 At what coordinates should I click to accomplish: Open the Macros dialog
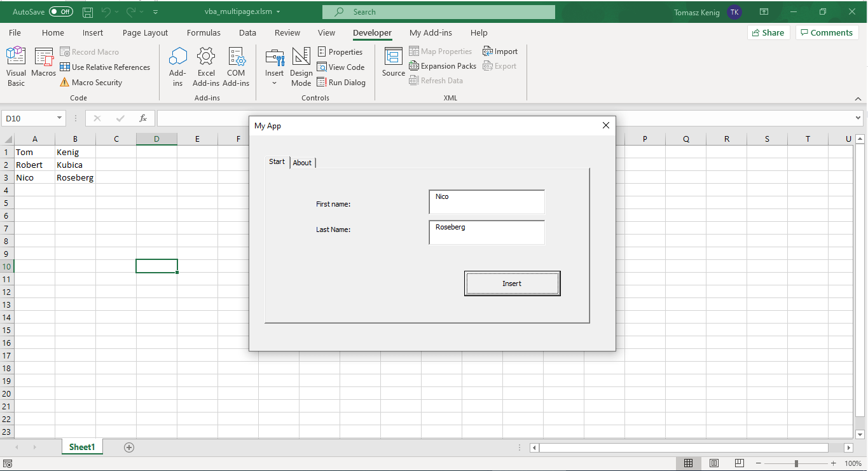pos(43,66)
